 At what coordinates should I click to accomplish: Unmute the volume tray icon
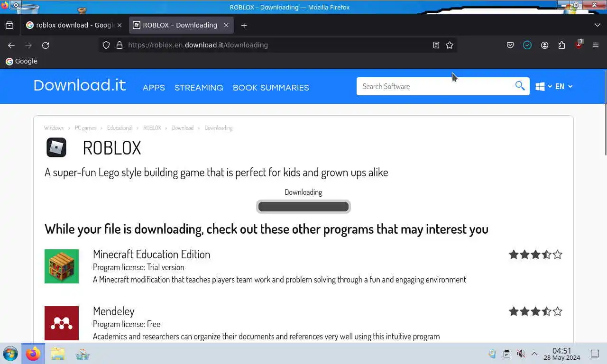pos(521,354)
